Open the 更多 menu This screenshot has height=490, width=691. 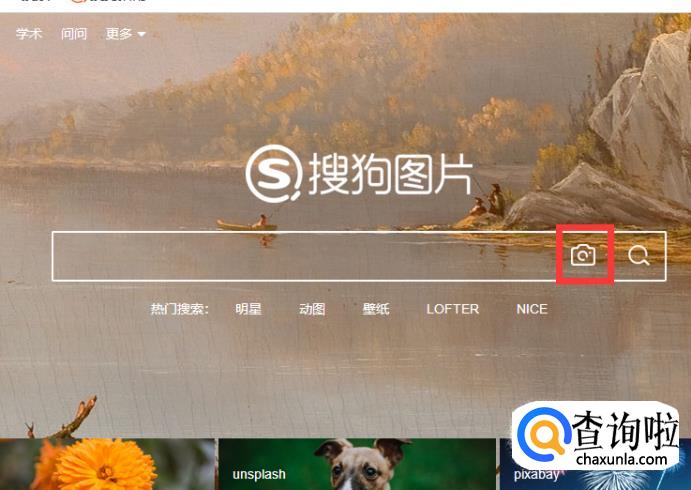[119, 34]
